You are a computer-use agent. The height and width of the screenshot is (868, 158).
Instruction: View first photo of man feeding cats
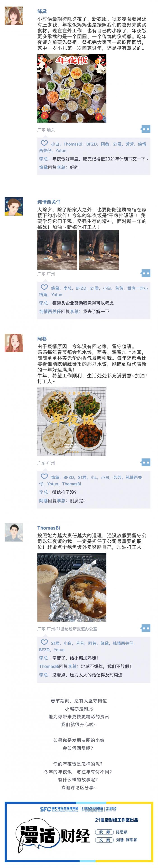point(57,250)
